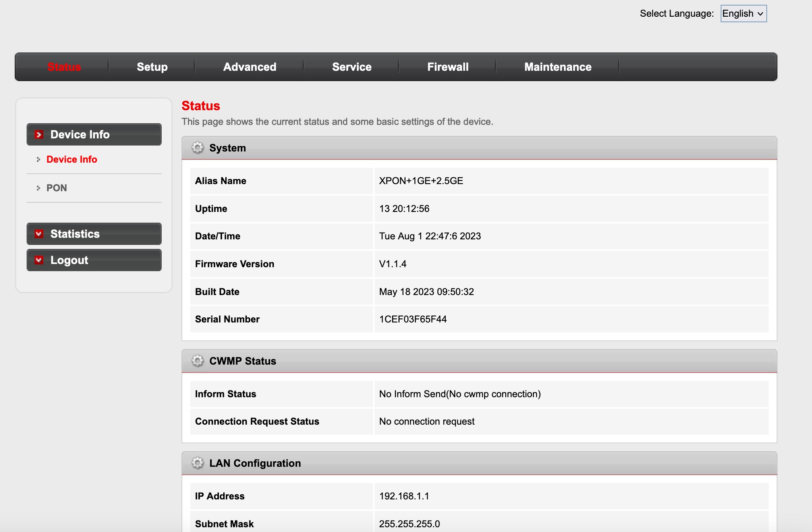Click the small arrow bullet beside PON
The height and width of the screenshot is (532, 812).
[39, 188]
